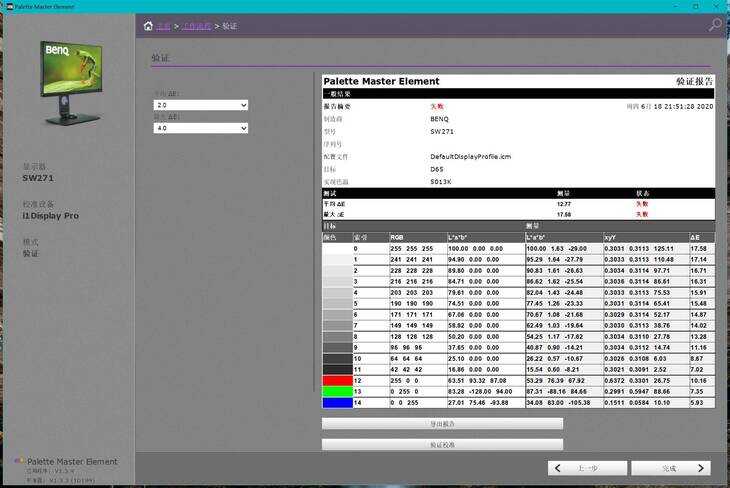Select the red color swatch in row 12
This screenshot has width=730, height=488.
point(338,380)
